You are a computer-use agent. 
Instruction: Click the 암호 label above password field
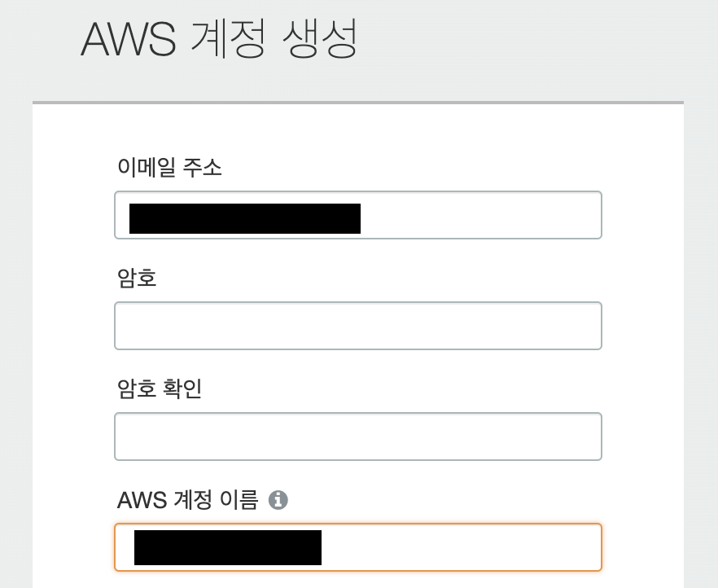click(137, 279)
